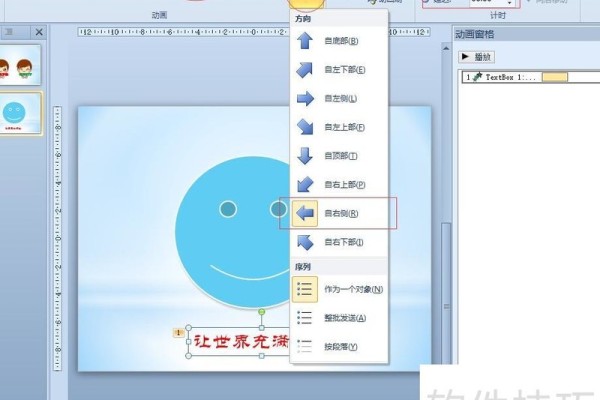Select TextBox 1 entry in animation pane
The image size is (600, 400).
530,77
